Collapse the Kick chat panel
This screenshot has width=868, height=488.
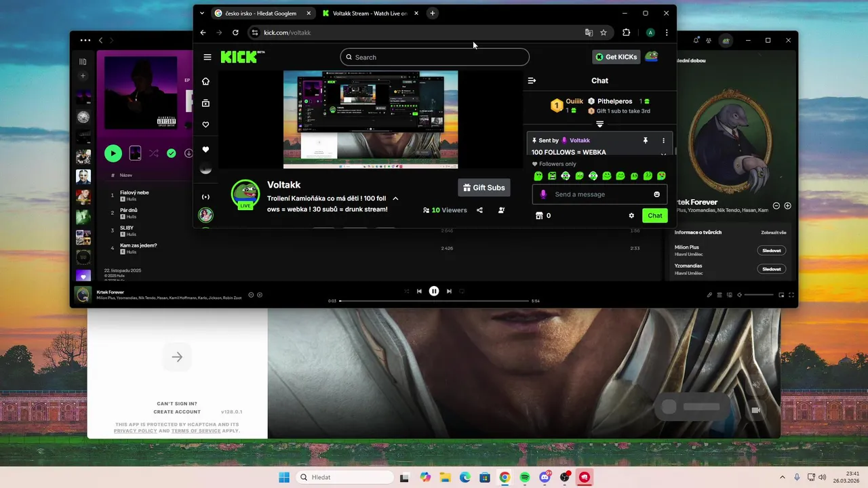pos(532,81)
